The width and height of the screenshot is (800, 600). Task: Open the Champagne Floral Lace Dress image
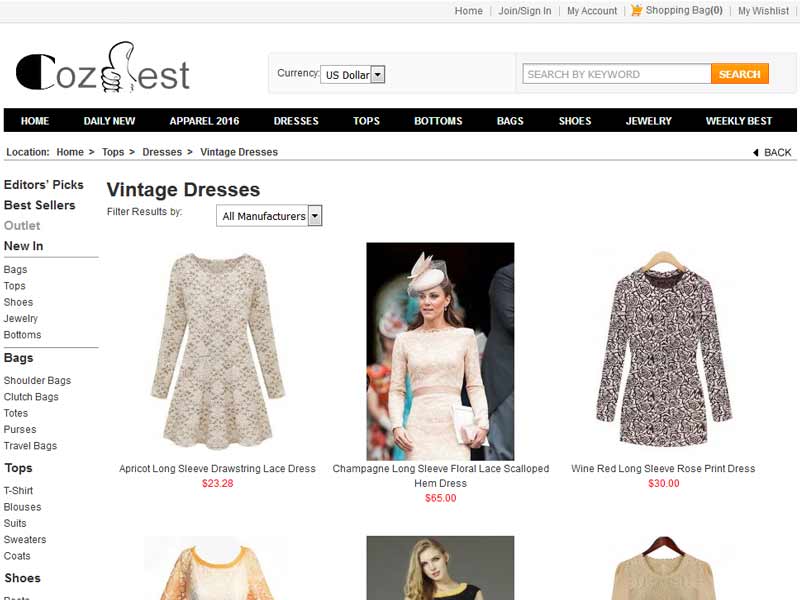coord(440,352)
